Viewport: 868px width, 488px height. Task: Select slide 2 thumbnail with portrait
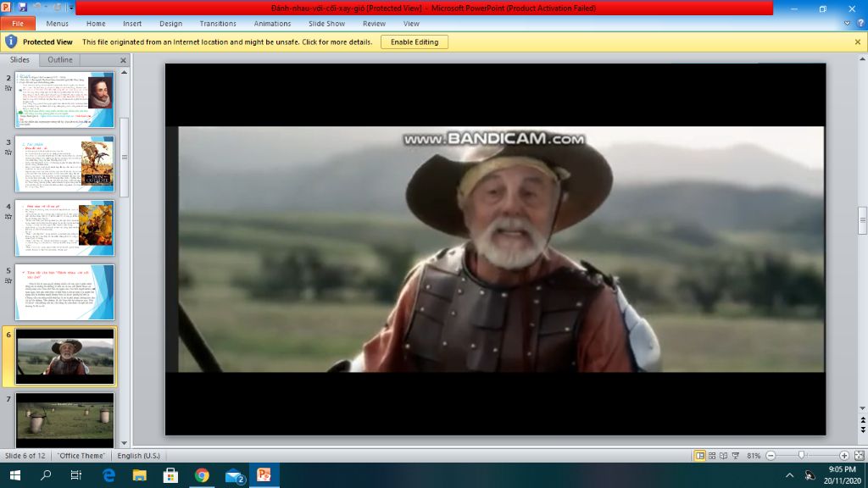(64, 100)
